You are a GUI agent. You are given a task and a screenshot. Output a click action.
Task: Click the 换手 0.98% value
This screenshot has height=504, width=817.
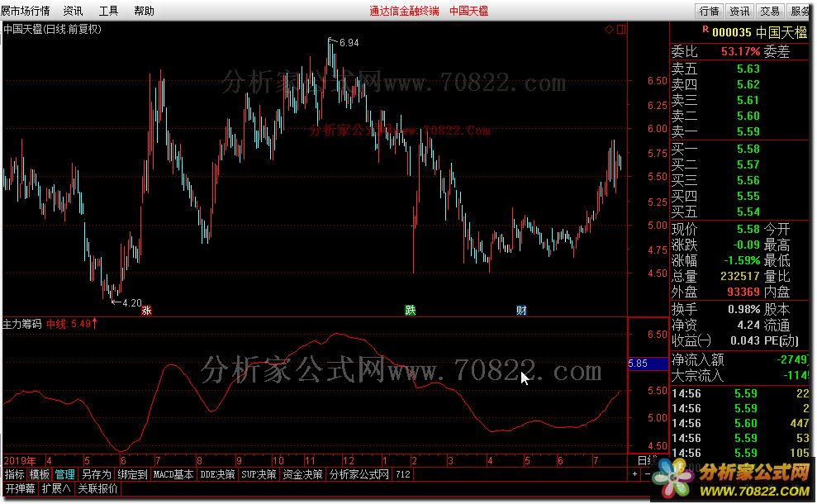744,310
